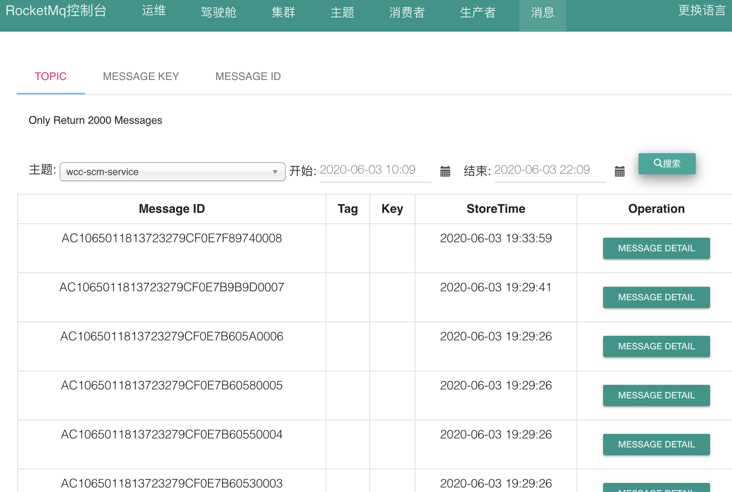Screen dimensions: 732x492
Task: Click the start time input field
Action: click(x=375, y=170)
